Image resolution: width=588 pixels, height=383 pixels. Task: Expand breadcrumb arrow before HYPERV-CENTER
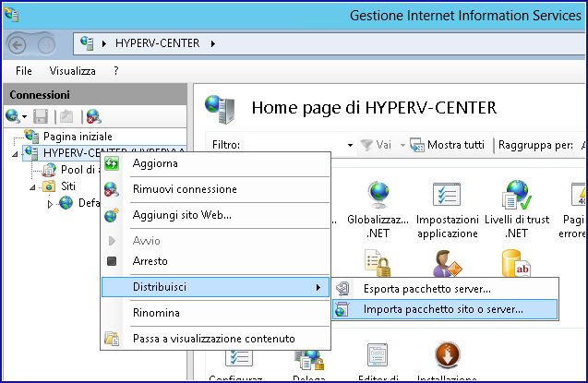tap(104, 44)
